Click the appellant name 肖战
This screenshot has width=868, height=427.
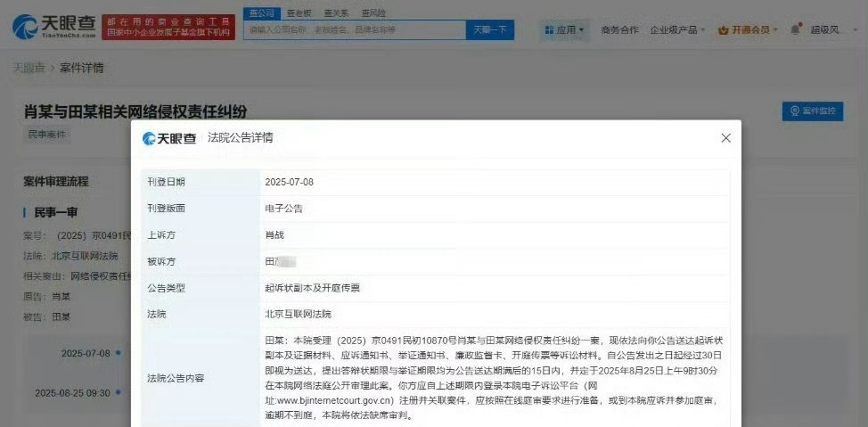[x=274, y=235]
